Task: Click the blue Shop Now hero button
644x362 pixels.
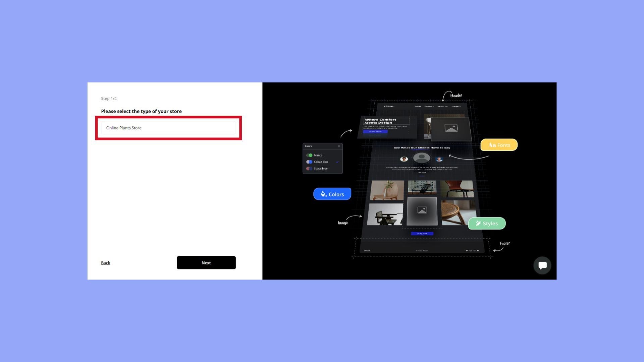Action: click(x=375, y=131)
